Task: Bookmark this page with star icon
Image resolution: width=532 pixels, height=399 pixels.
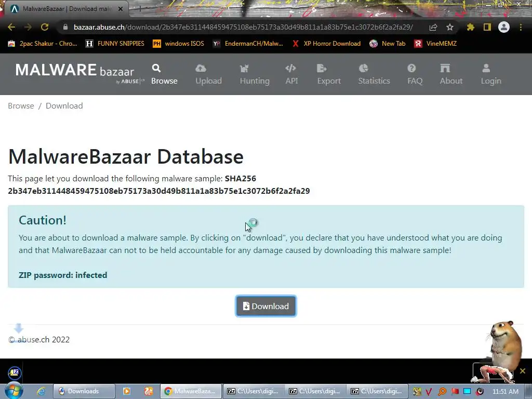Action: click(450, 27)
